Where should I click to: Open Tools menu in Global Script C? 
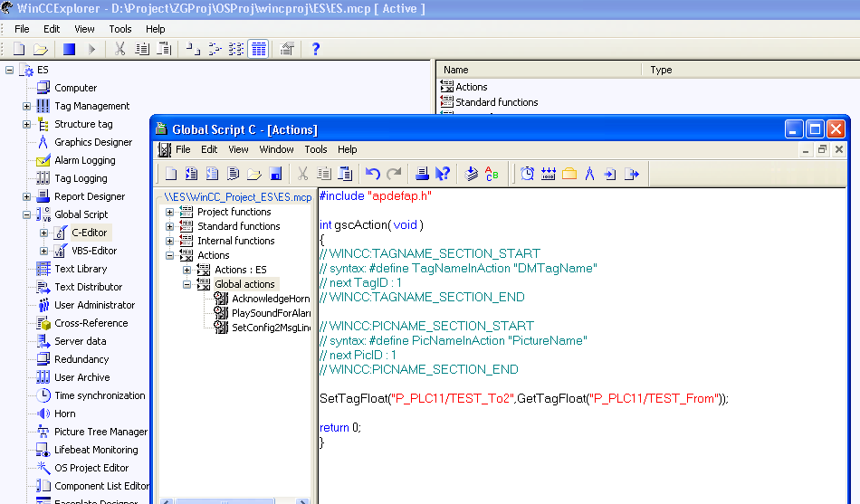tap(316, 149)
